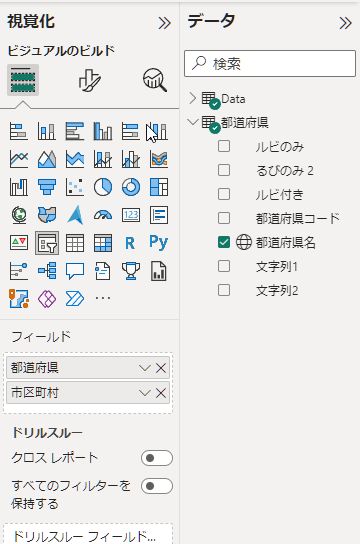Select the KPI visual

(x=19, y=243)
